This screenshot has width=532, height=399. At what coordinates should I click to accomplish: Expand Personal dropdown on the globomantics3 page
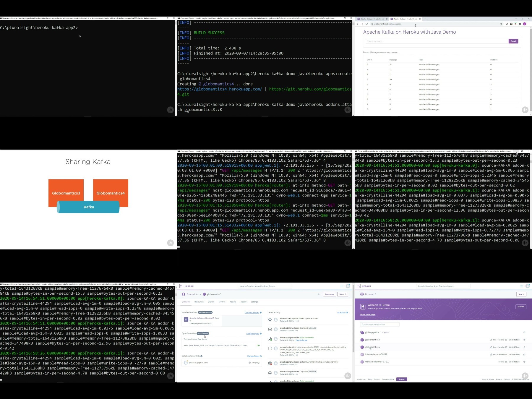190,294
